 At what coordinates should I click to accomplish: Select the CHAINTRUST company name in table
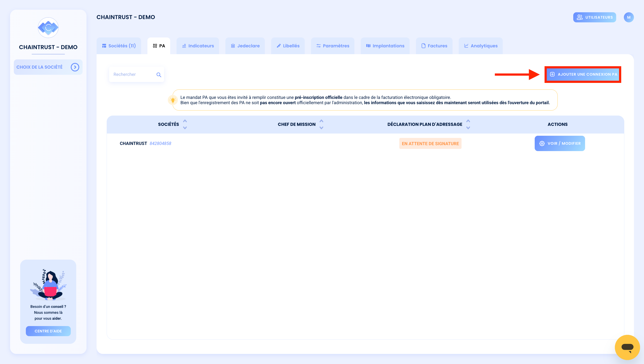tap(133, 143)
